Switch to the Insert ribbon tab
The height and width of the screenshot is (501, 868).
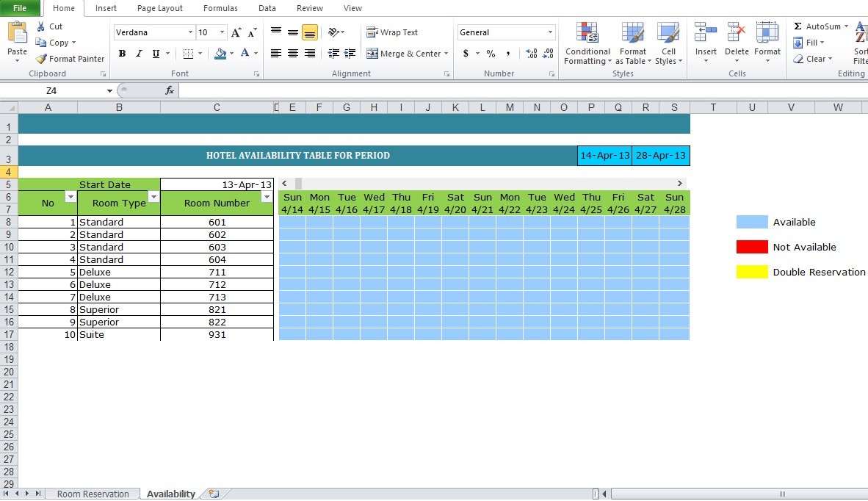point(106,8)
